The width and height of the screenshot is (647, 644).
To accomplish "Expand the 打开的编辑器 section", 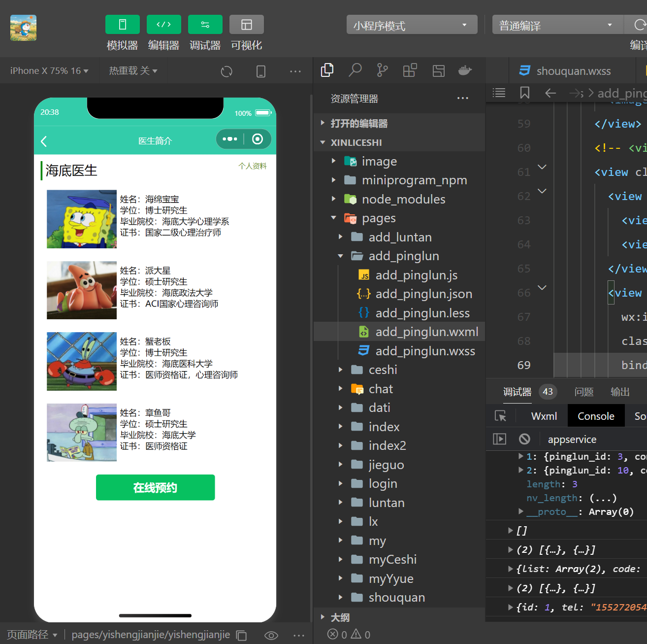I will click(399, 123).
